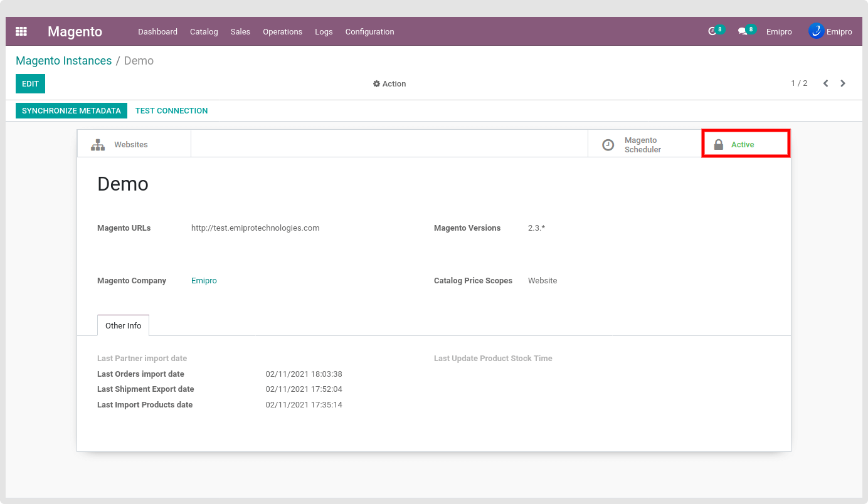Viewport: 868px width, 504px height.
Task: Click the Last Shipment Export date label
Action: (x=146, y=389)
